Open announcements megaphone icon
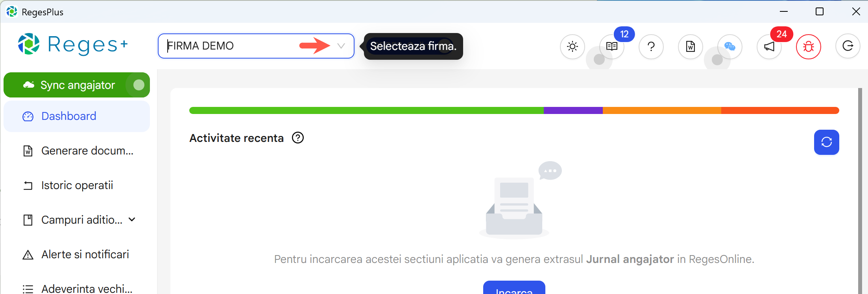 [769, 47]
